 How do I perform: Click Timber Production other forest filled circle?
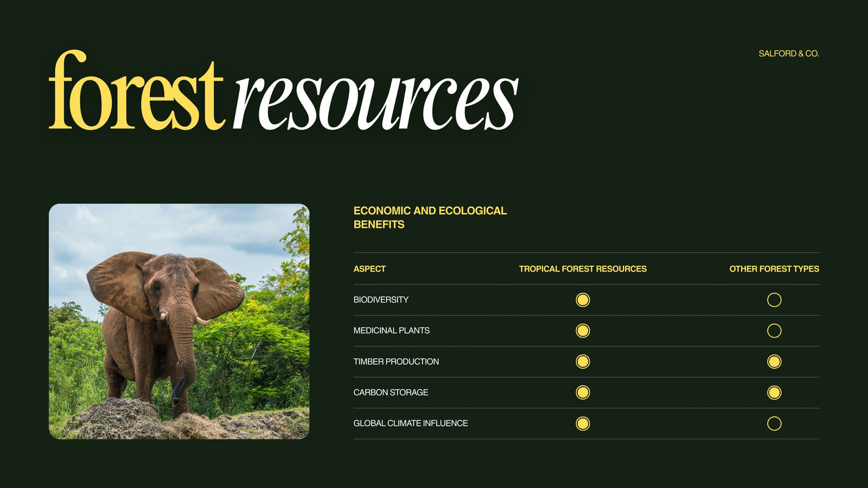(x=774, y=362)
